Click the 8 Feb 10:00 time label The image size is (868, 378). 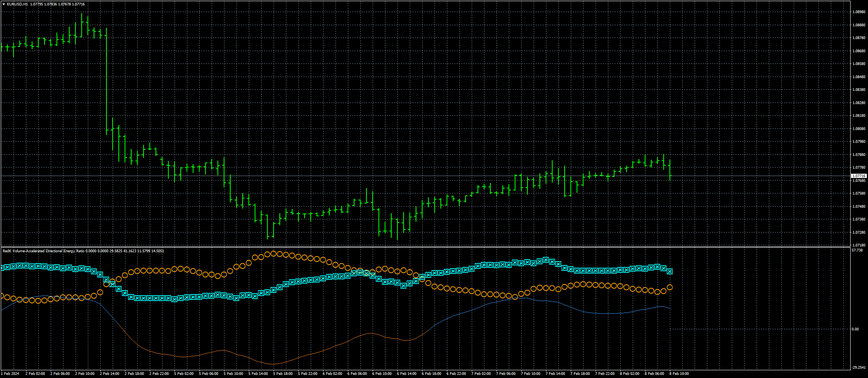[679, 374]
